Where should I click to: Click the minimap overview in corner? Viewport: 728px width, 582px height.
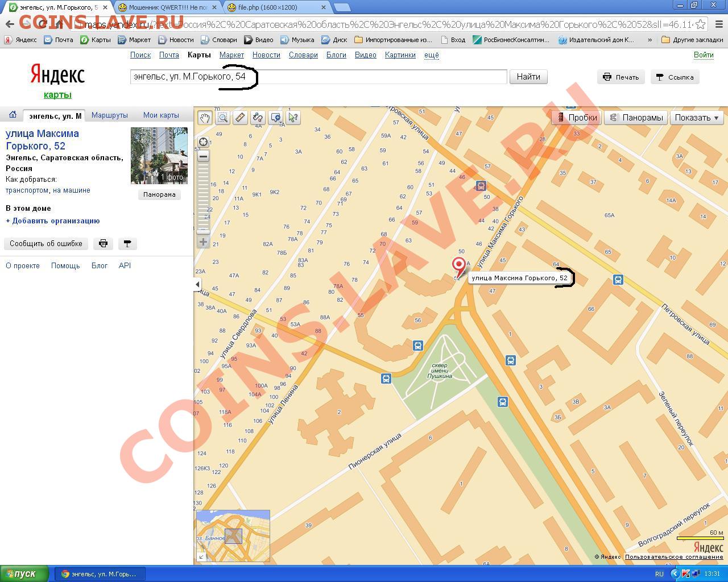coord(233,536)
